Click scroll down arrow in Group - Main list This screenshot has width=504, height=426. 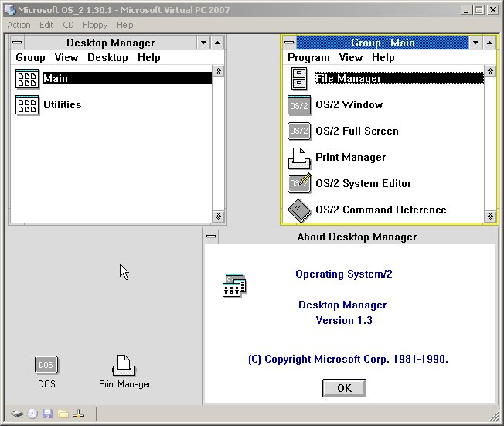(490, 216)
